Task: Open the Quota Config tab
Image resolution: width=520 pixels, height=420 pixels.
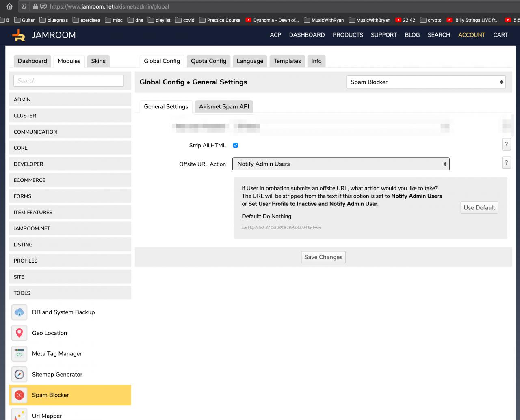Action: pos(208,61)
